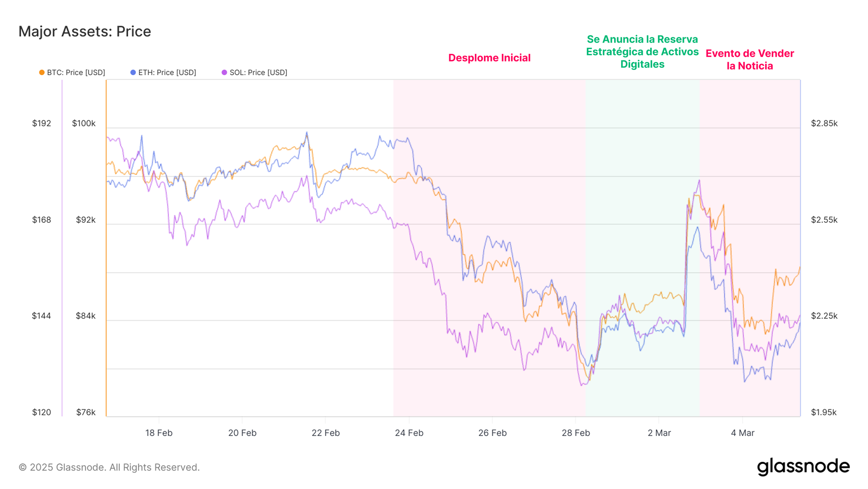Click the green Reserva Estratégica annotation text
Viewport: 868px width, 489px height.
pos(642,52)
